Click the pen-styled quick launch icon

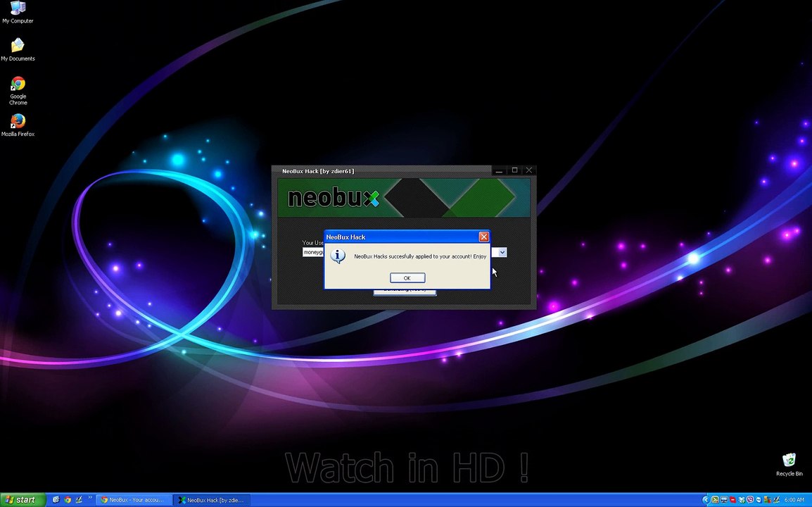coord(79,500)
